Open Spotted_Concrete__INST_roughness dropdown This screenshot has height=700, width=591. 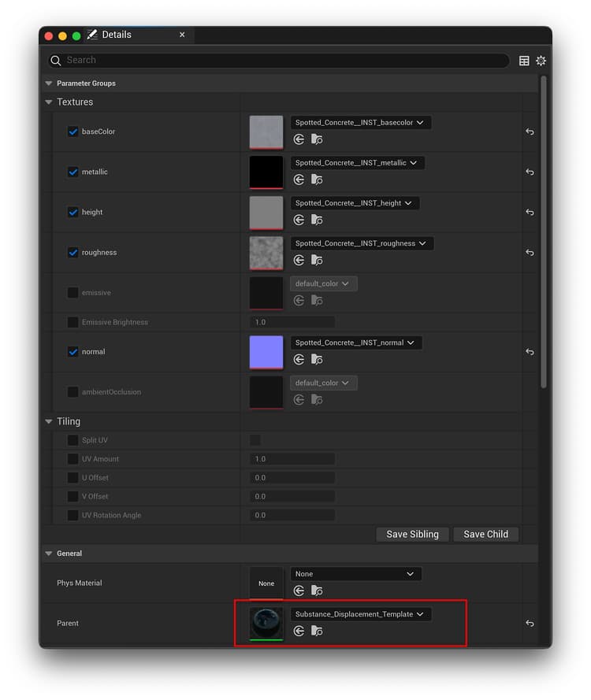[362, 243]
